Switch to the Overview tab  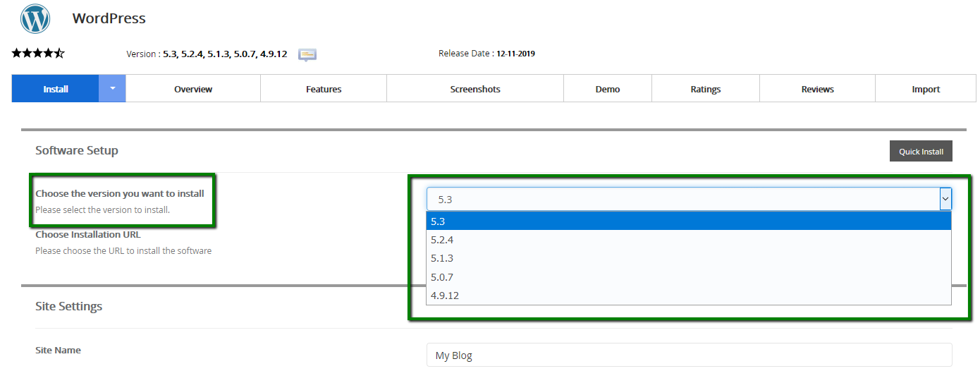point(193,89)
